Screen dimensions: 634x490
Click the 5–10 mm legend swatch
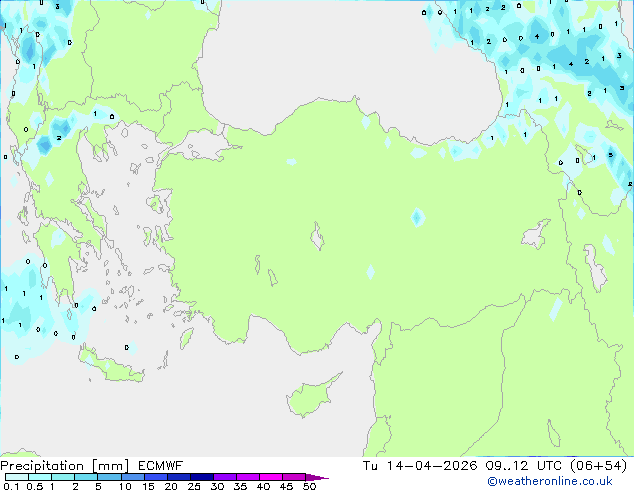(x=109, y=477)
